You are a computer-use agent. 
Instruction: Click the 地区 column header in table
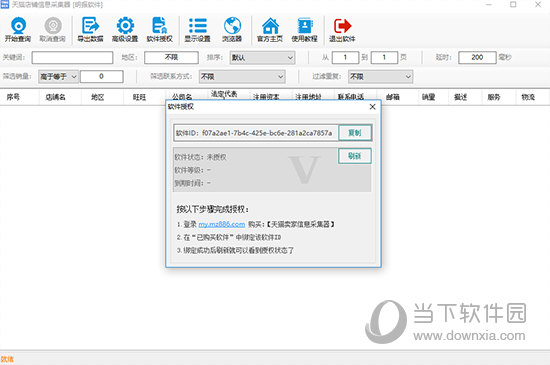[x=98, y=97]
